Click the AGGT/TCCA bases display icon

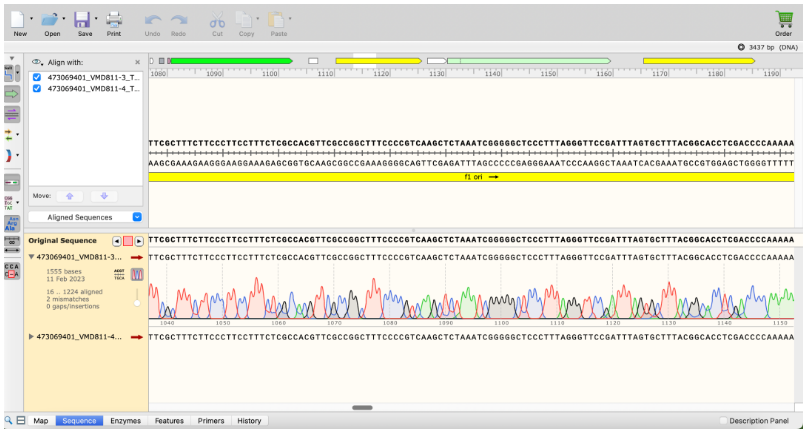pos(120,275)
